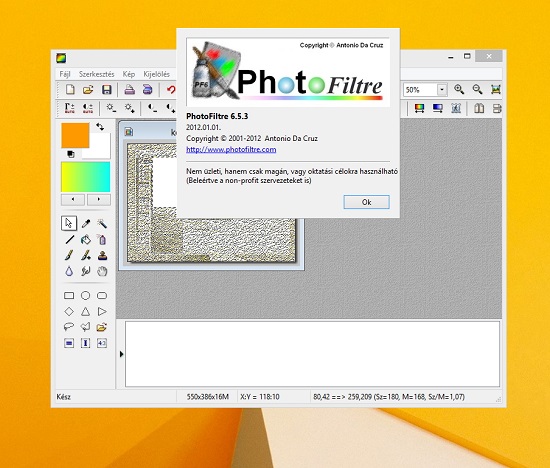The image size is (550, 468).
Task: Click the document window's title icon
Action: (129, 132)
